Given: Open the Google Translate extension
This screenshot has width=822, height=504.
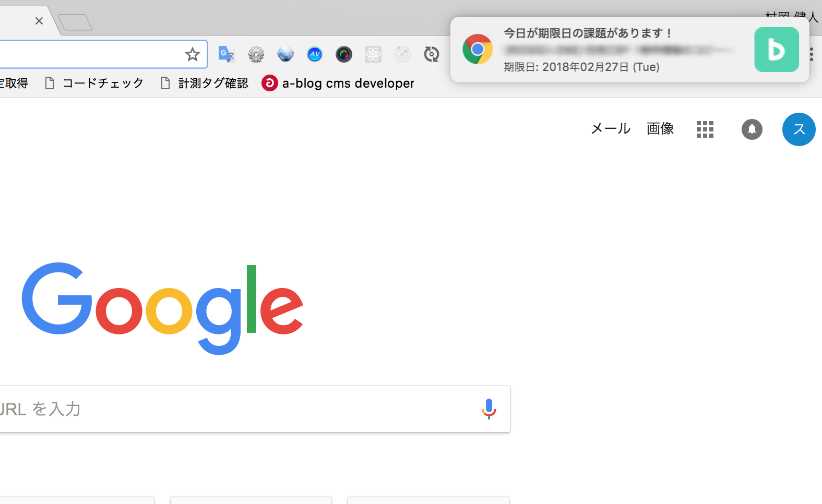Looking at the screenshot, I should point(227,54).
